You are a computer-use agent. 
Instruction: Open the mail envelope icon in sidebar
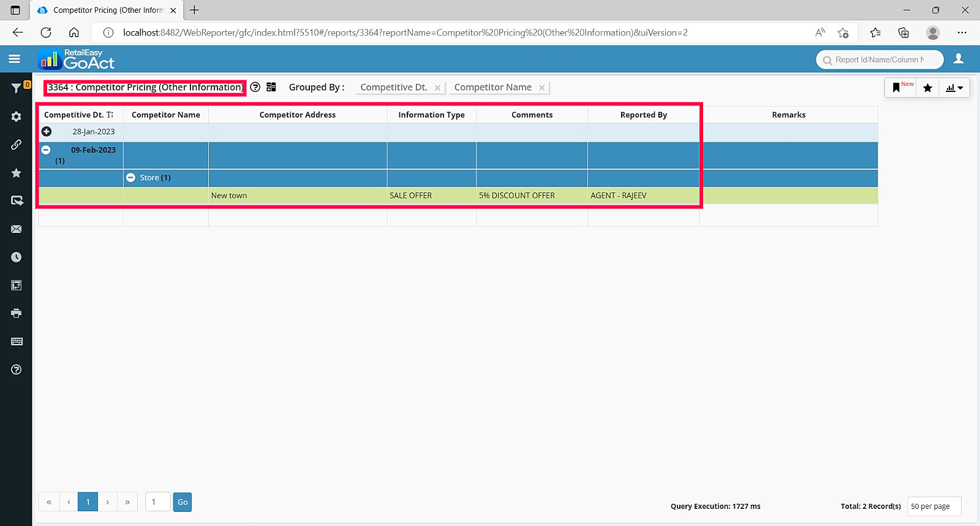16,229
